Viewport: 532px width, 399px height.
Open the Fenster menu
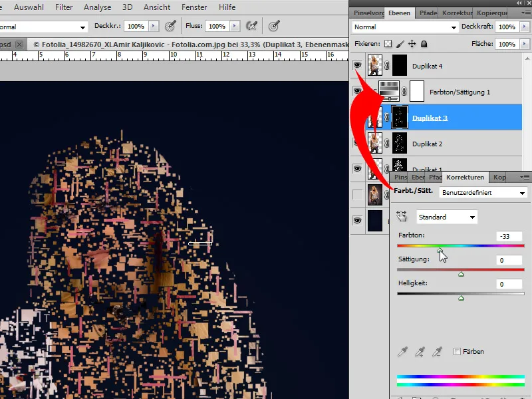click(194, 7)
